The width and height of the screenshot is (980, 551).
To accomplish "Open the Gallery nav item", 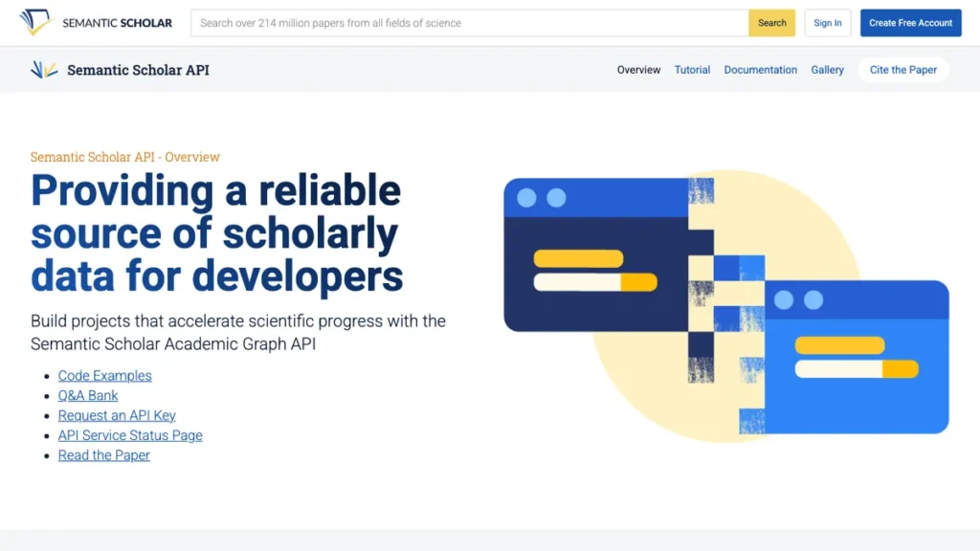I will 828,70.
